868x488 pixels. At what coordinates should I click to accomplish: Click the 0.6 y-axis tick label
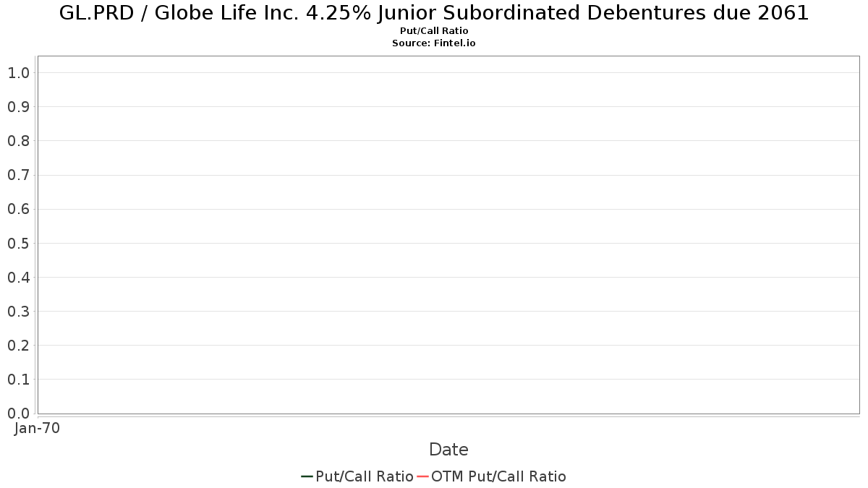18,209
